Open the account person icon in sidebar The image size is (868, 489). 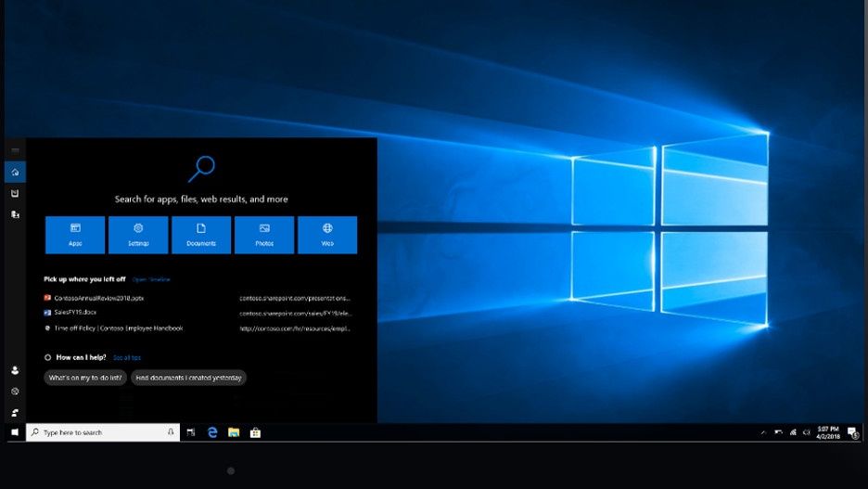coord(15,370)
